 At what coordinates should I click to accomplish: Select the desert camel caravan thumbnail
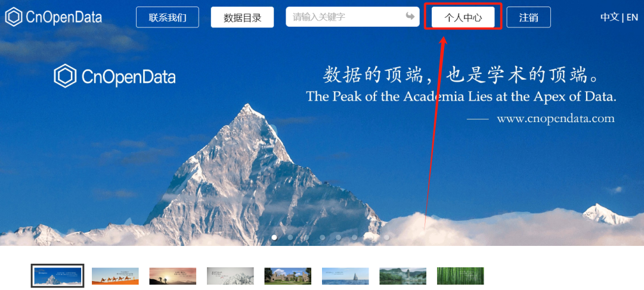point(115,276)
